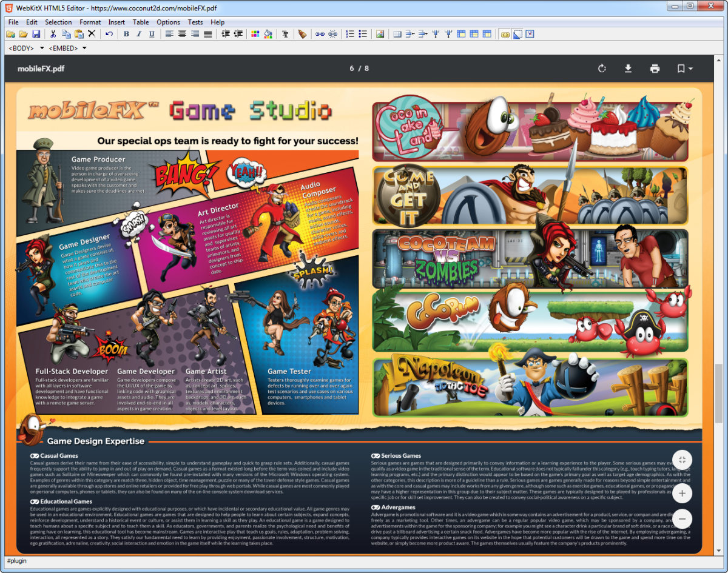Zoom in on the PDF page

[682, 494]
